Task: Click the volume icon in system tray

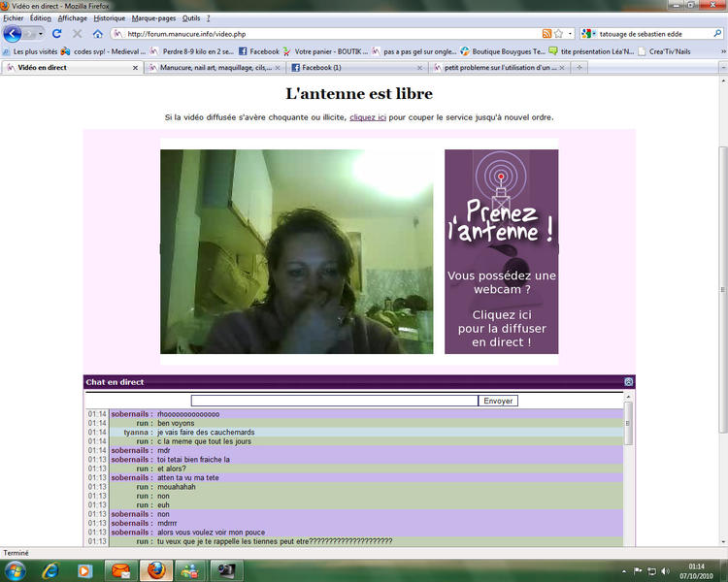Action: point(665,570)
